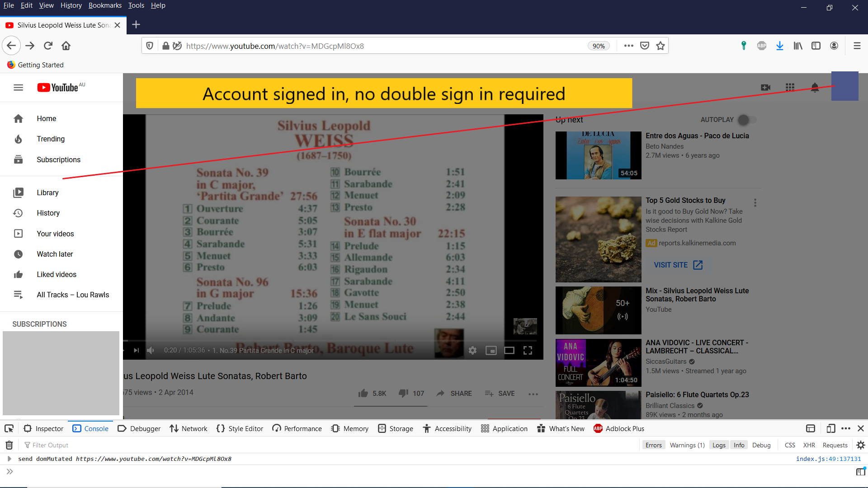Expand the send domMutated log entry

click(9, 459)
